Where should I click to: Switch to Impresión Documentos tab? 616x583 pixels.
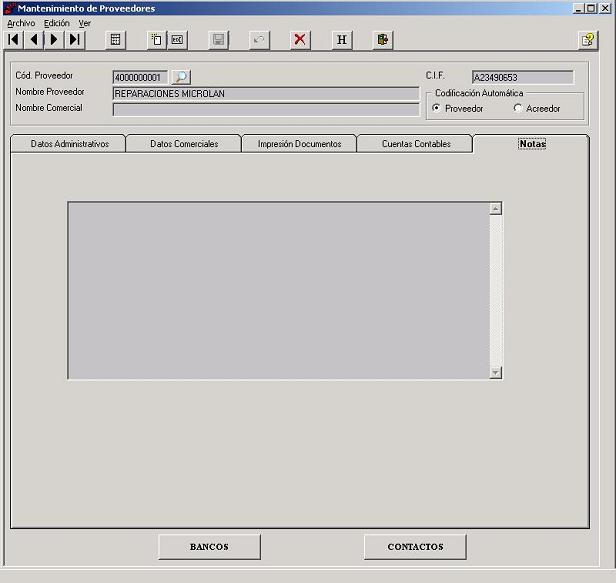coord(299,144)
